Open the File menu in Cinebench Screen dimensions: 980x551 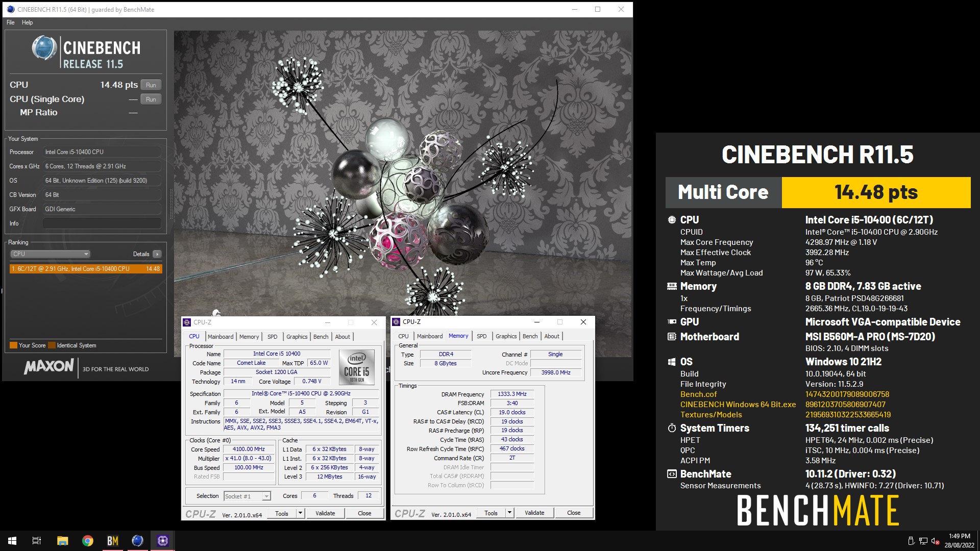click(x=11, y=22)
